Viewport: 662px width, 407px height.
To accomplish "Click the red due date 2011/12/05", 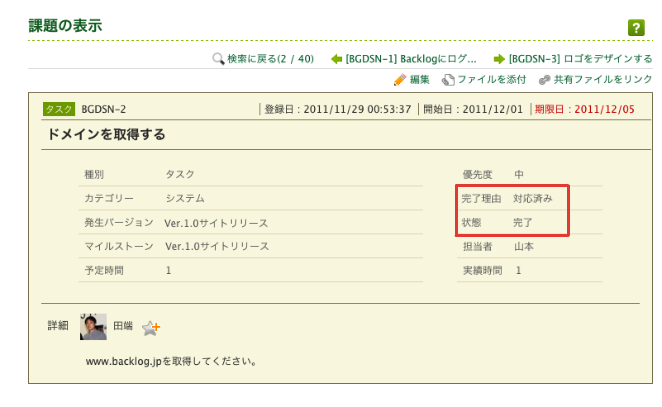I will click(x=604, y=109).
